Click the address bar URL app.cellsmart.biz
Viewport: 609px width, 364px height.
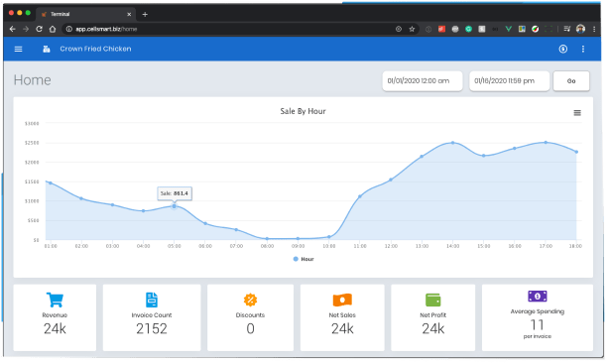106,29
